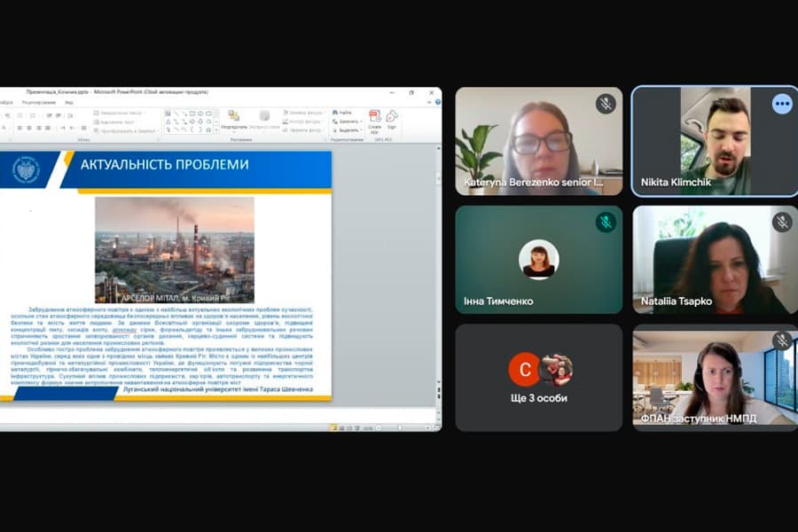This screenshot has height=532, width=798.
Task: Click the PowerPoint window restore button
Action: click(411, 92)
